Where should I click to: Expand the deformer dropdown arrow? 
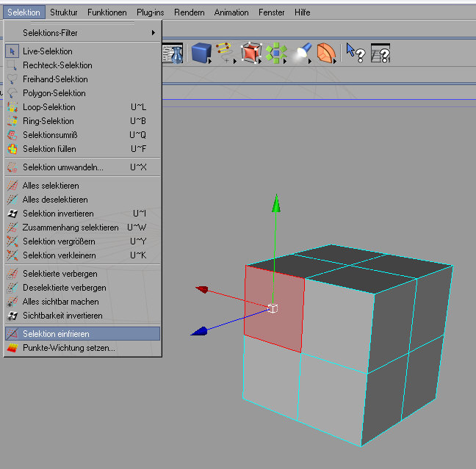tap(334, 61)
